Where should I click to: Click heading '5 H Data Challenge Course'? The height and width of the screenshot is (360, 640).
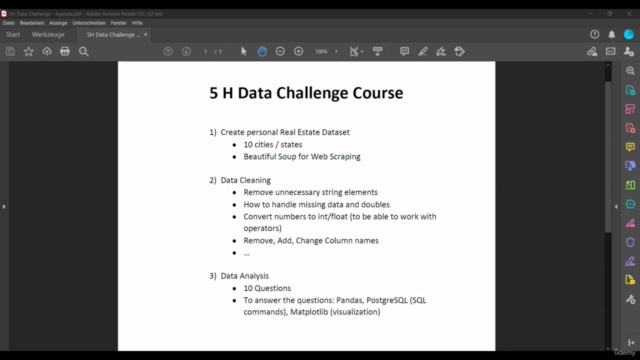pyautogui.click(x=306, y=93)
